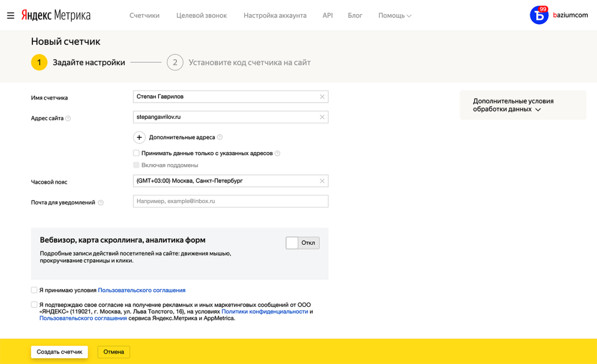
Task: Click the baziumcom username
Action: point(570,15)
